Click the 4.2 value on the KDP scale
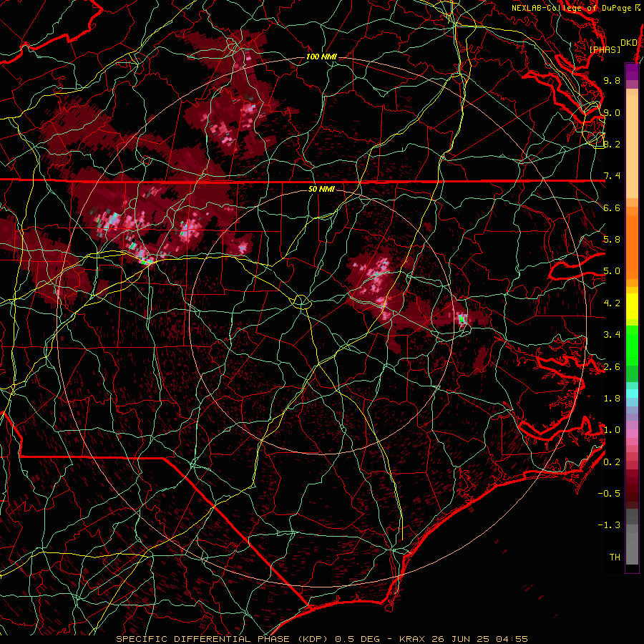The image size is (644, 644). (x=612, y=303)
